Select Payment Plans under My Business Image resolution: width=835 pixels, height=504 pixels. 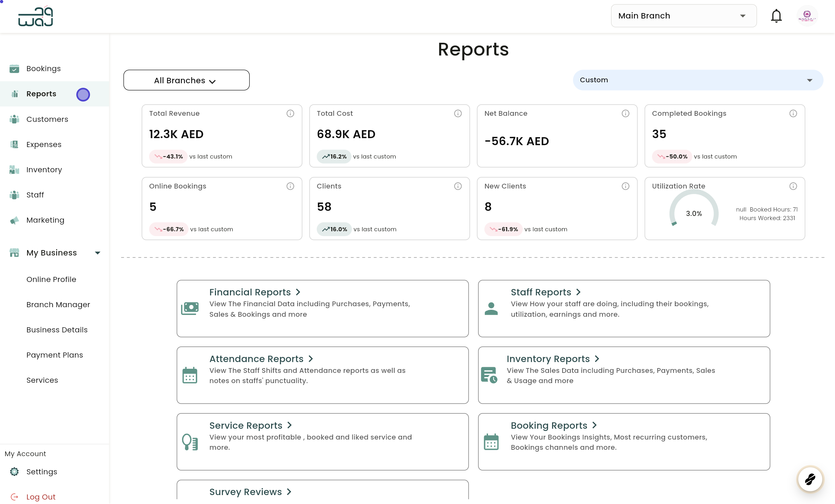point(55,355)
